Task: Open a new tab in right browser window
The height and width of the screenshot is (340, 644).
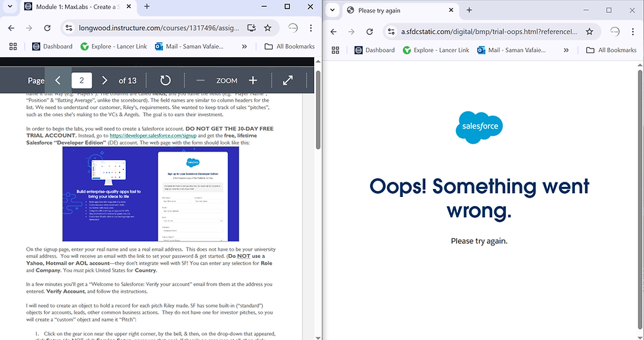Action: point(469,11)
